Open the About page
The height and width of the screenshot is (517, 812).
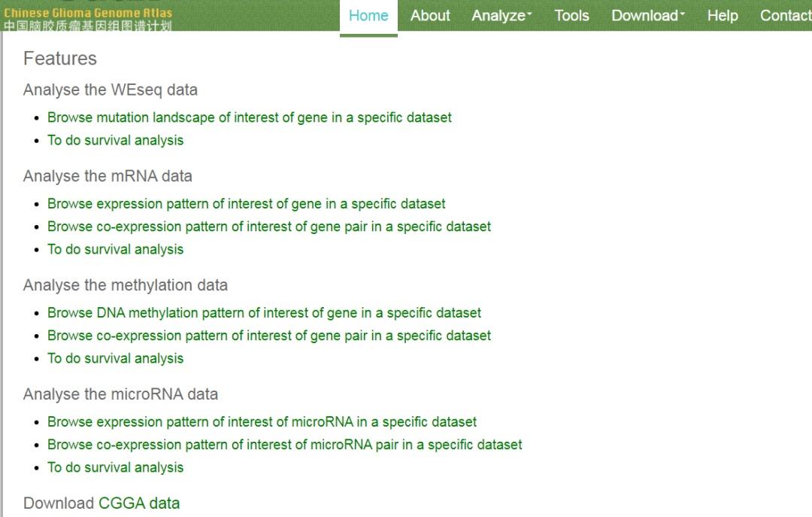point(430,16)
